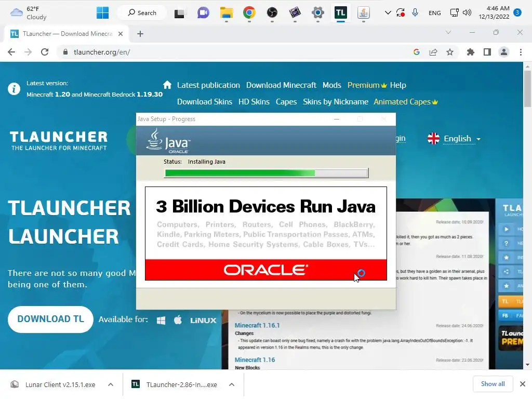
Task: View site information via lock icon
Action: pos(65,52)
